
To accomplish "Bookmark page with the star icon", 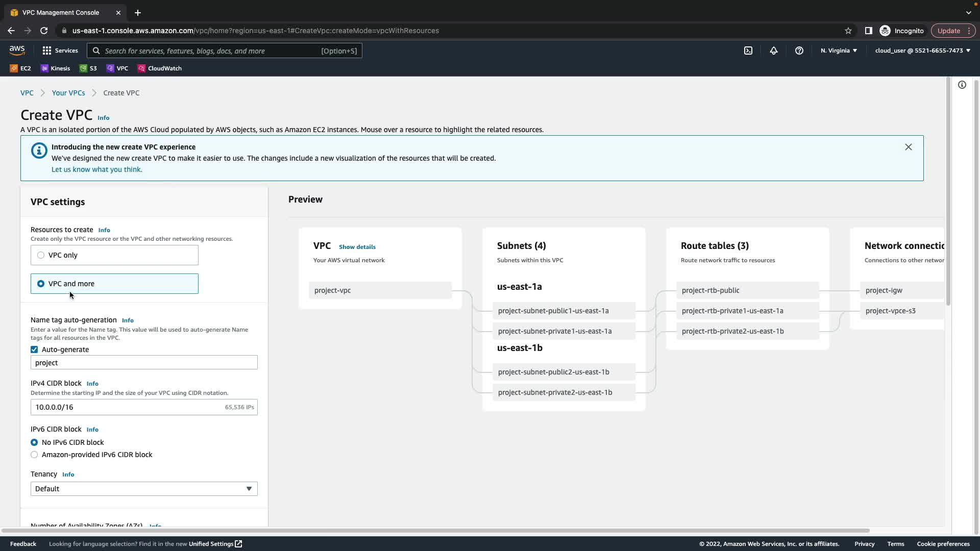I will [x=848, y=31].
